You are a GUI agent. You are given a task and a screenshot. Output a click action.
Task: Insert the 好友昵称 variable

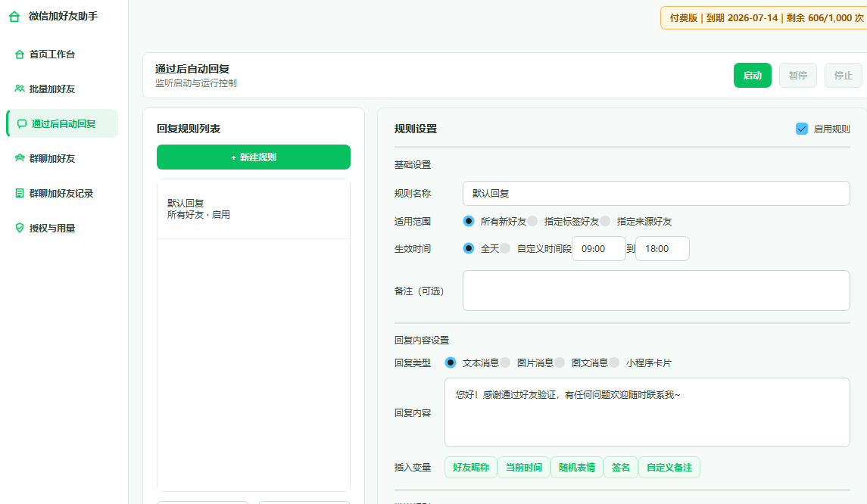click(470, 468)
